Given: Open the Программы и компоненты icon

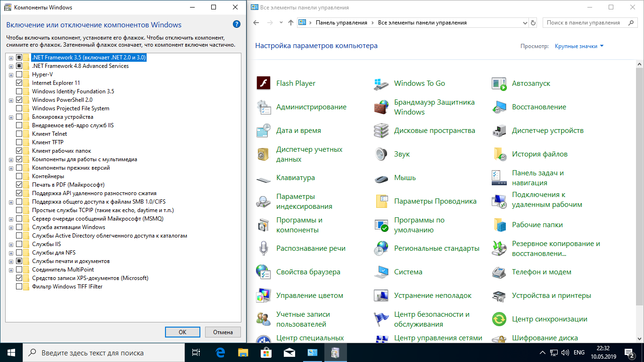Looking at the screenshot, I should pos(263,225).
